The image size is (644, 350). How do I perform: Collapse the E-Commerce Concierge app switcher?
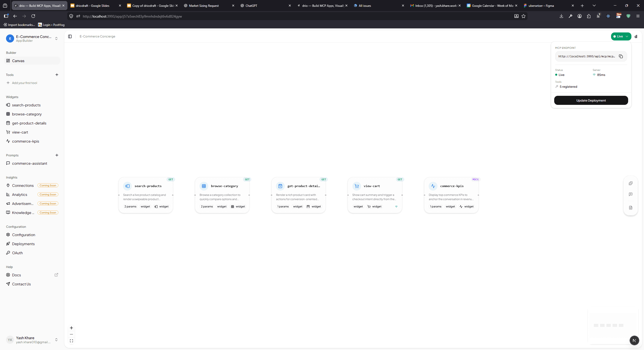[56, 38]
